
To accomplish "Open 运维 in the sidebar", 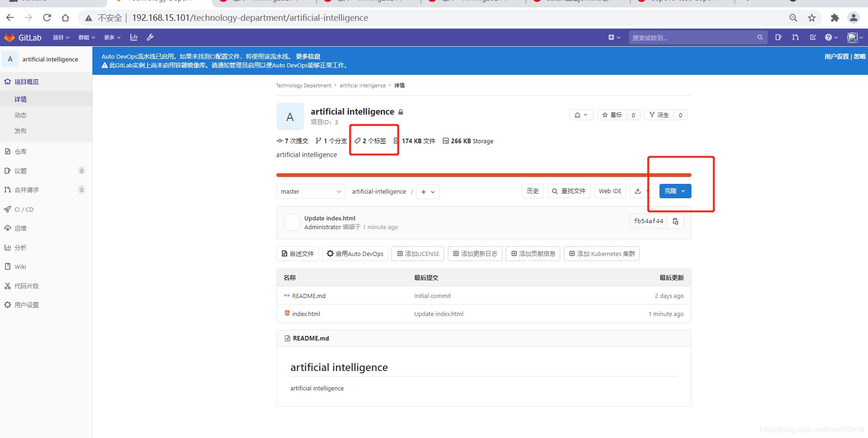I will click(46, 228).
